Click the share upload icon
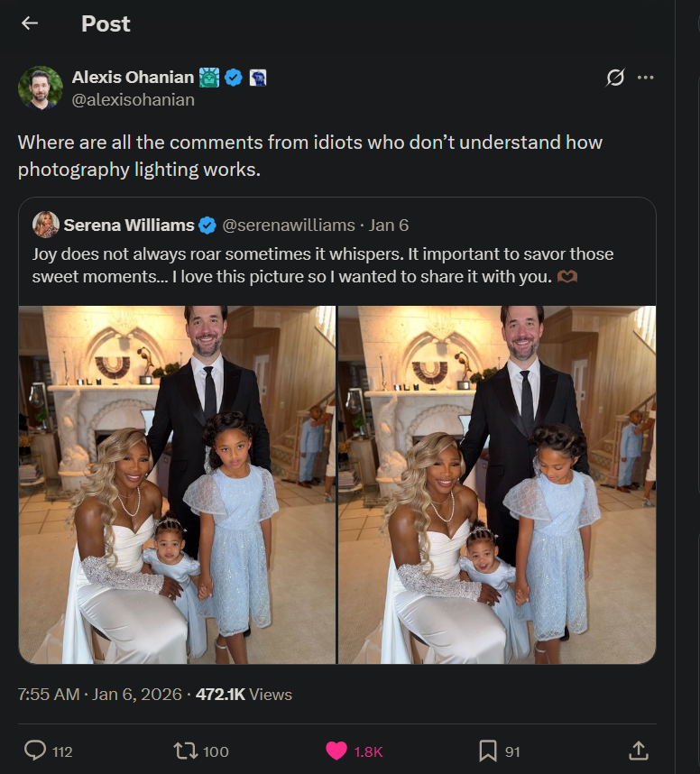This screenshot has width=700, height=774. [x=638, y=751]
